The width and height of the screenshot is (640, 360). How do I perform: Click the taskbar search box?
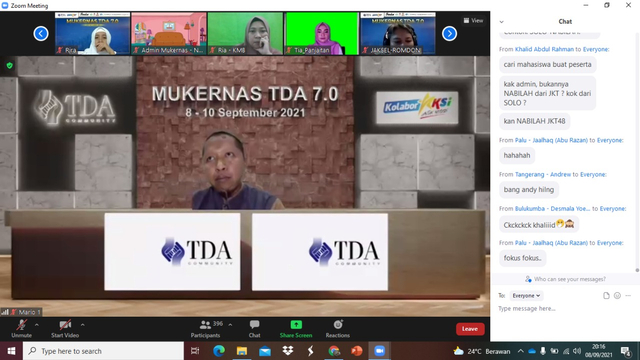click(x=103, y=351)
